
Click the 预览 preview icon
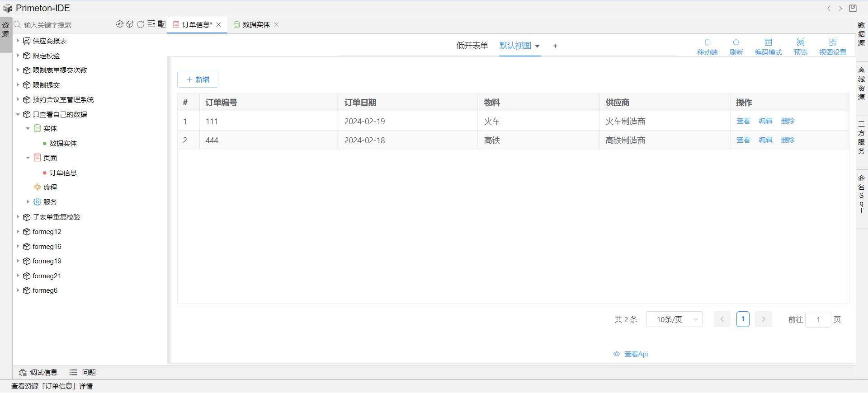click(800, 47)
